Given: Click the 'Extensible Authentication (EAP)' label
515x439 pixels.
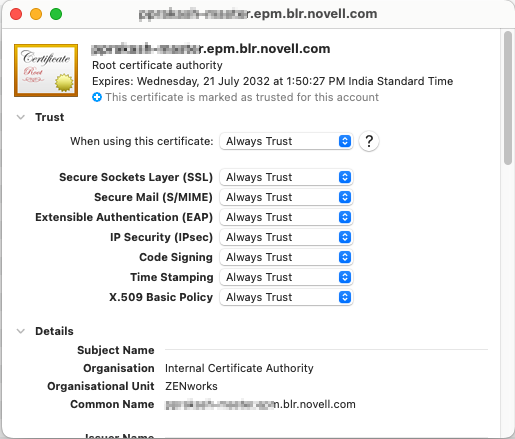Looking at the screenshot, I should click(124, 217).
